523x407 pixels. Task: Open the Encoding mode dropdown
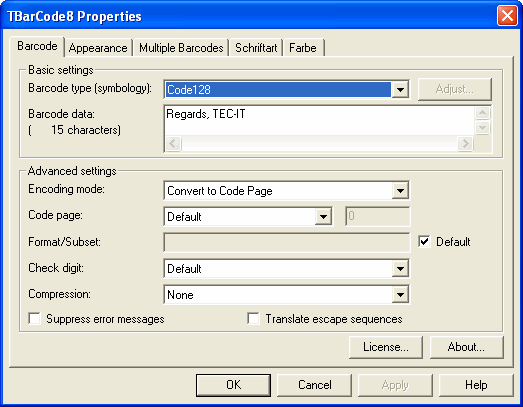[x=400, y=191]
